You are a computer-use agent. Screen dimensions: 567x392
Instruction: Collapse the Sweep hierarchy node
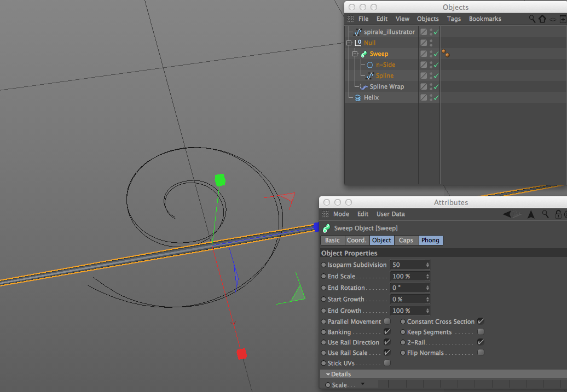tap(355, 54)
